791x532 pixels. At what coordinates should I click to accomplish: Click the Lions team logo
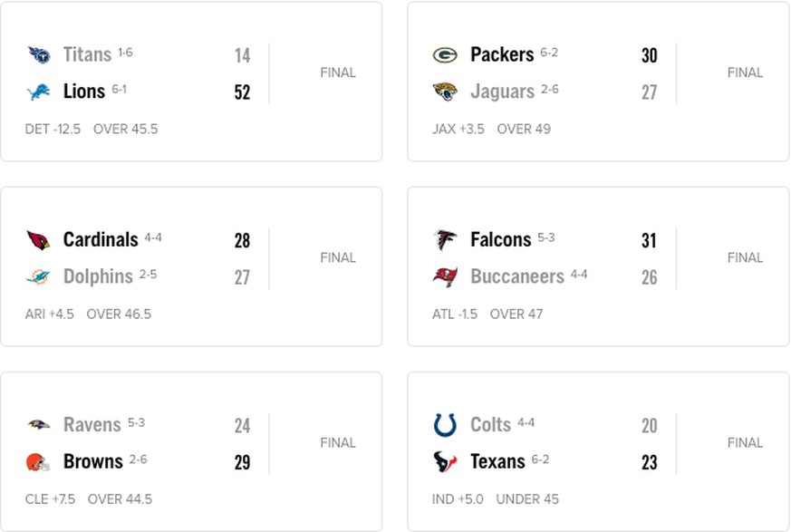pos(39,92)
